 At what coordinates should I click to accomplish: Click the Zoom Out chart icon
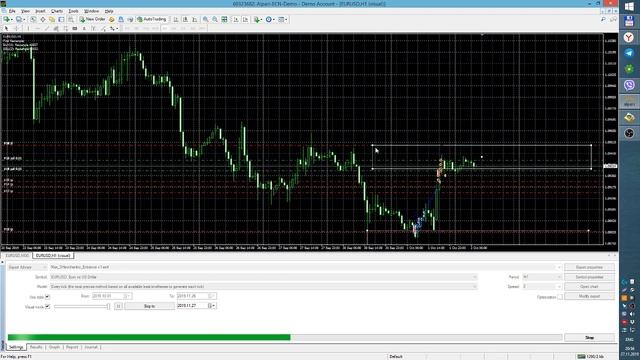[215, 19]
